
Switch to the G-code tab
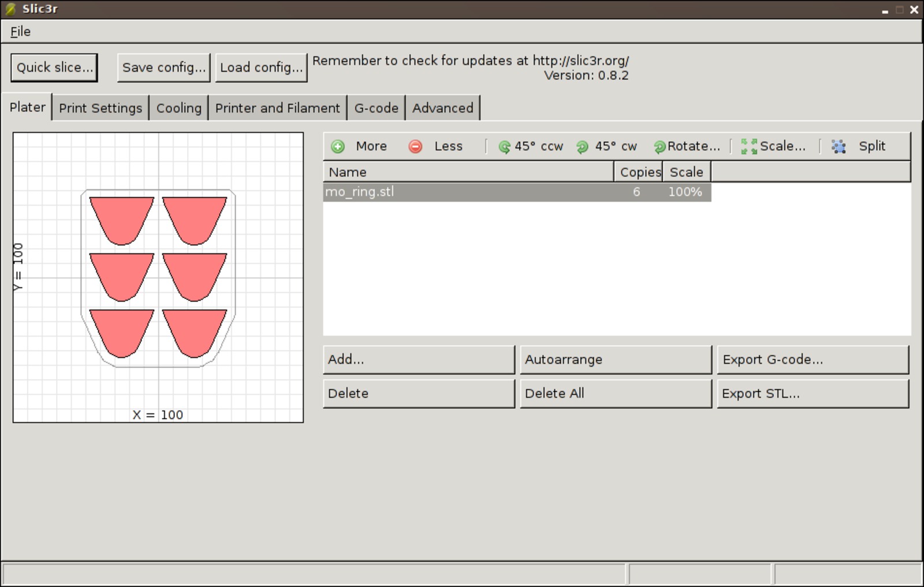[377, 108]
